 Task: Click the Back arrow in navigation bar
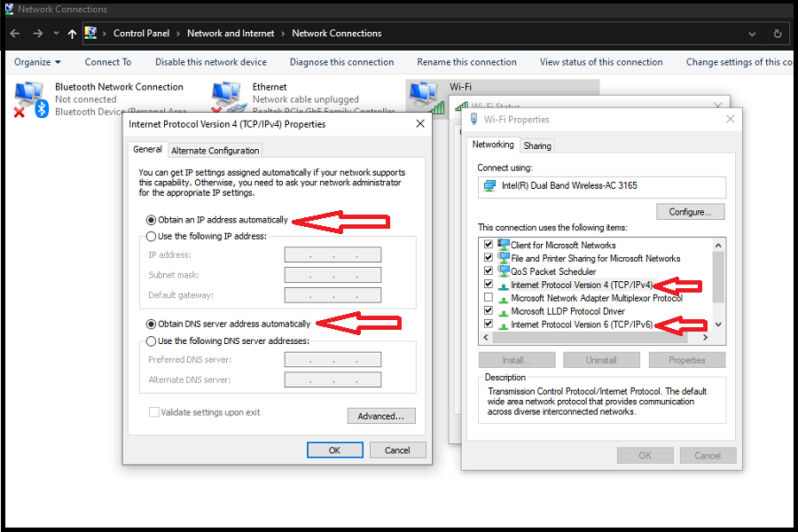(15, 34)
